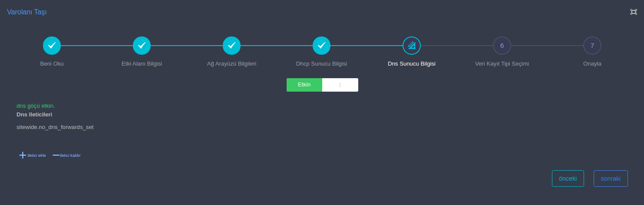Image resolution: width=644 pixels, height=205 pixels.
Task: Click the current Dns Sunucu Bilgisi step icon
Action: click(x=412, y=45)
